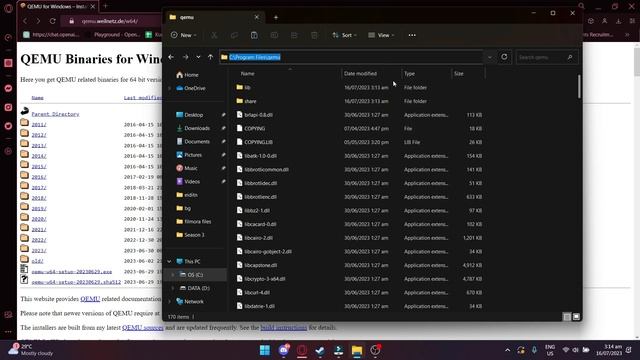Viewport: 640px width, 360px height.
Task: Collapse the This PC tree node
Action: tap(169, 262)
